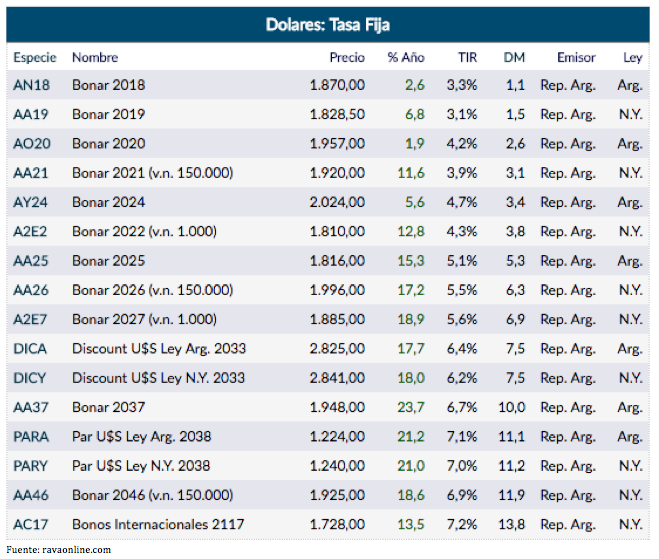This screenshot has width=659, height=559.
Task: Click the DM column header
Action: click(x=515, y=58)
